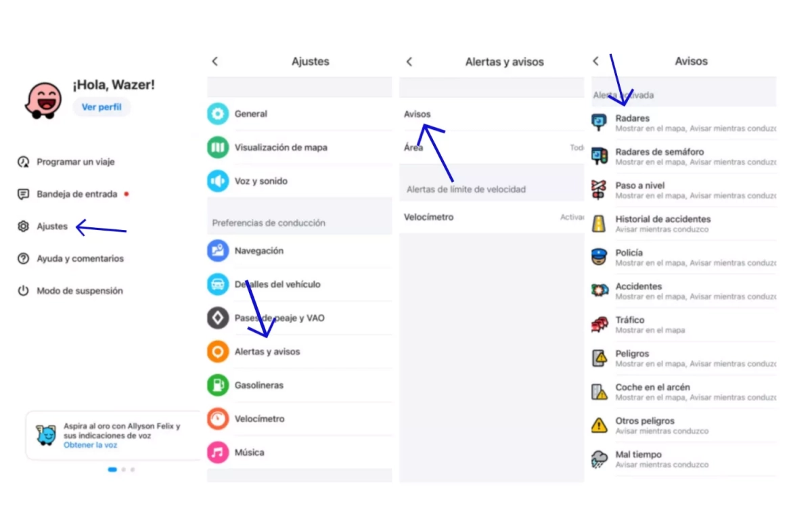Screen dimensions: 812x512
Task: Tap the Modo de suspensión power icon
Action: [x=24, y=291]
